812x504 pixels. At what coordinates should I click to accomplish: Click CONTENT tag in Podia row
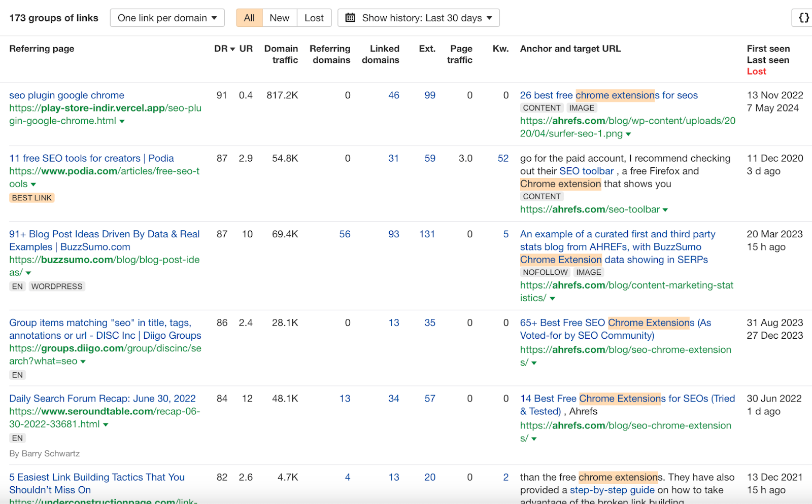[542, 197]
